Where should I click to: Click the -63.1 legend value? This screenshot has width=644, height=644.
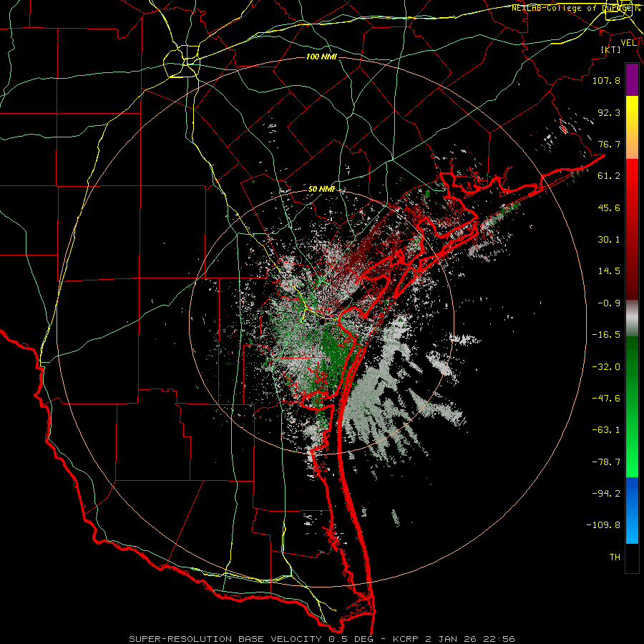click(x=606, y=430)
